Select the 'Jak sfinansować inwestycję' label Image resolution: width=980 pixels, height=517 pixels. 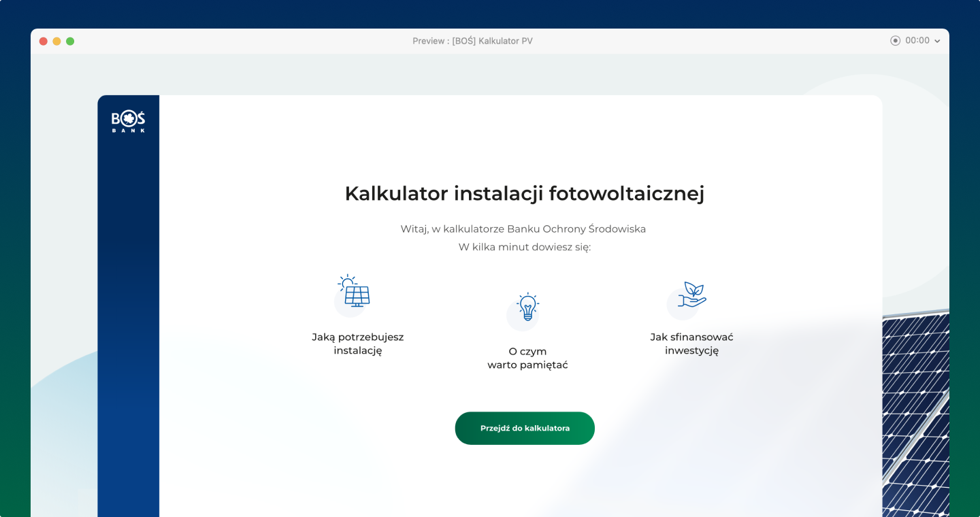(x=691, y=344)
